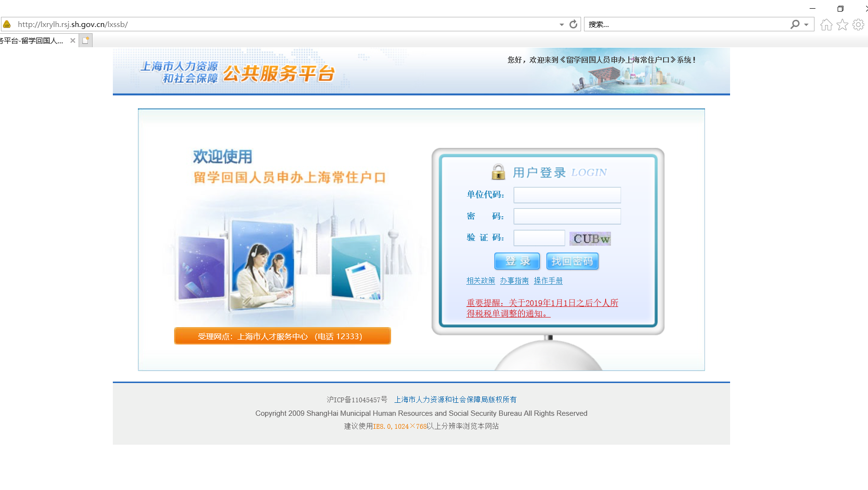The height and width of the screenshot is (490, 868).
Task: Click the 受理网点 orange banner
Action: click(x=283, y=336)
